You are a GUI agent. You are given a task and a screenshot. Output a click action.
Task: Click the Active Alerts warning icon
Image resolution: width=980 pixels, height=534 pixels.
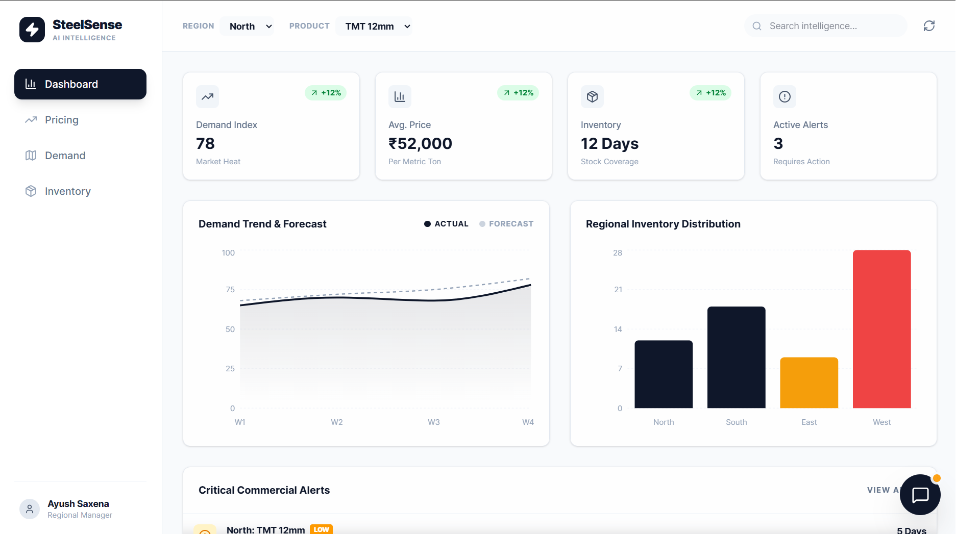785,96
